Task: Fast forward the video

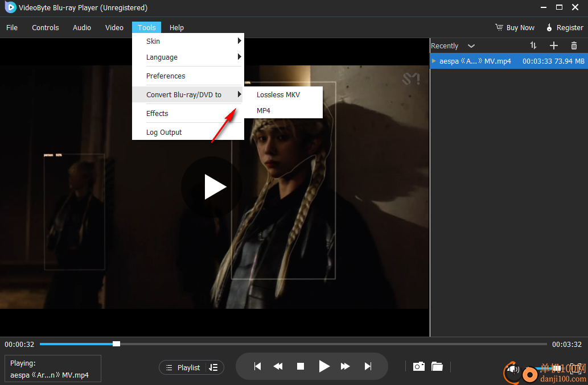Action: (x=345, y=366)
